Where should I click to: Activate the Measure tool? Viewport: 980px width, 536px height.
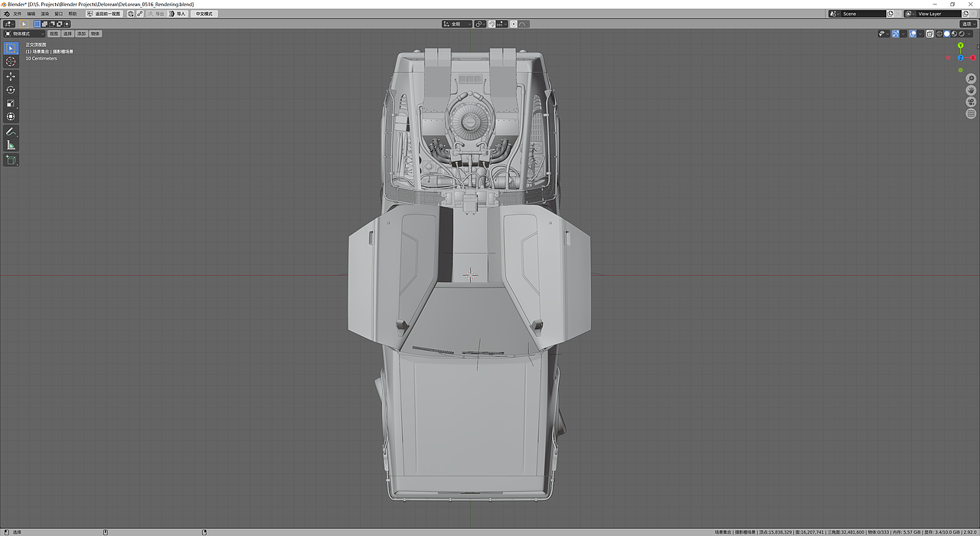[x=10, y=144]
